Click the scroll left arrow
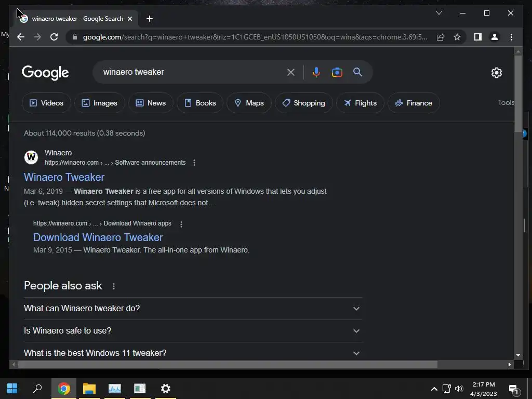The width and height of the screenshot is (532, 399). pos(14,364)
